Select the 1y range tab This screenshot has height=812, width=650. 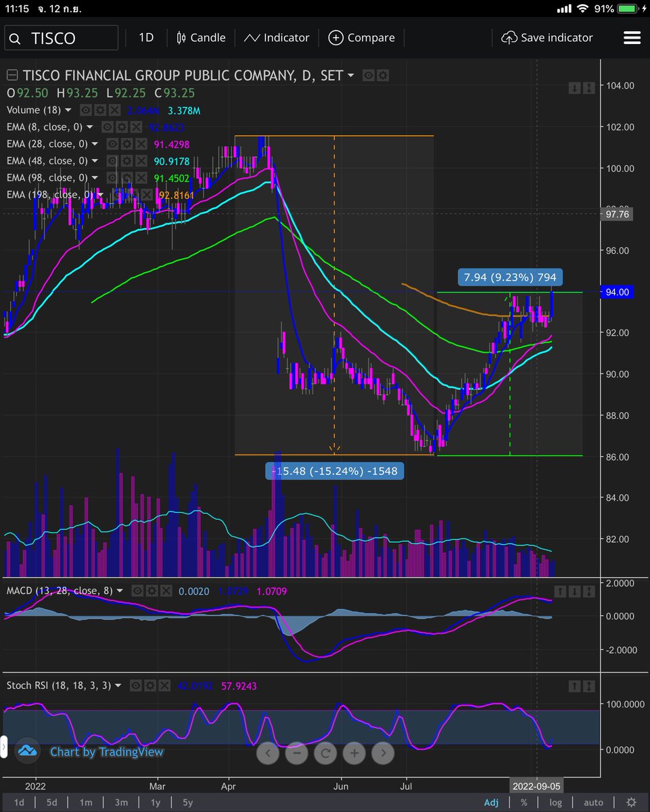[x=155, y=803]
